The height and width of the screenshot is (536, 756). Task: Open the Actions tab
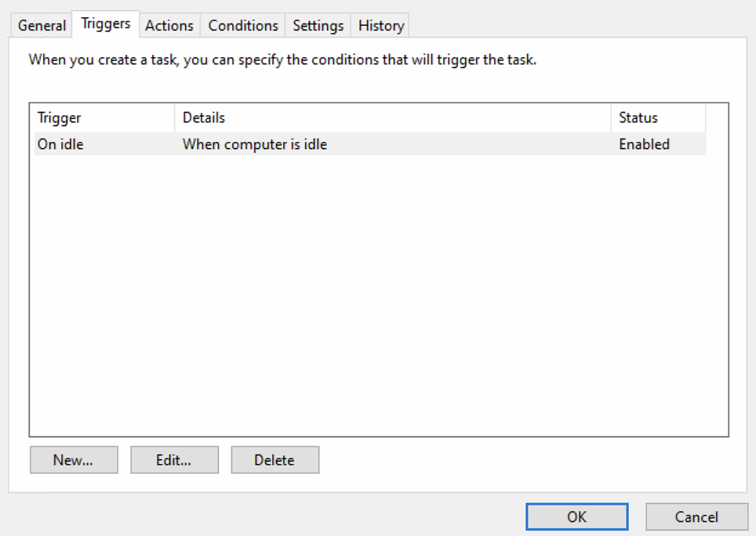tap(169, 26)
